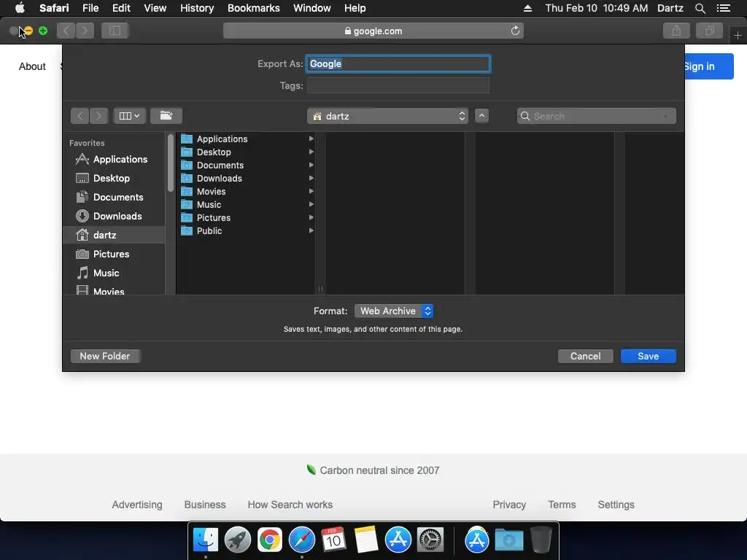Click the eject icon in menu bar
This screenshot has width=747, height=560.
coord(527,8)
